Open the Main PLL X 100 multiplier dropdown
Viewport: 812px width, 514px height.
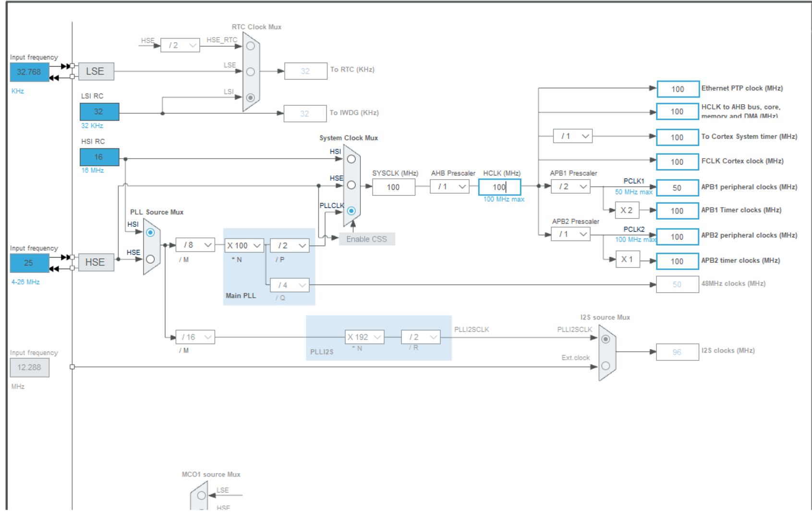point(244,245)
